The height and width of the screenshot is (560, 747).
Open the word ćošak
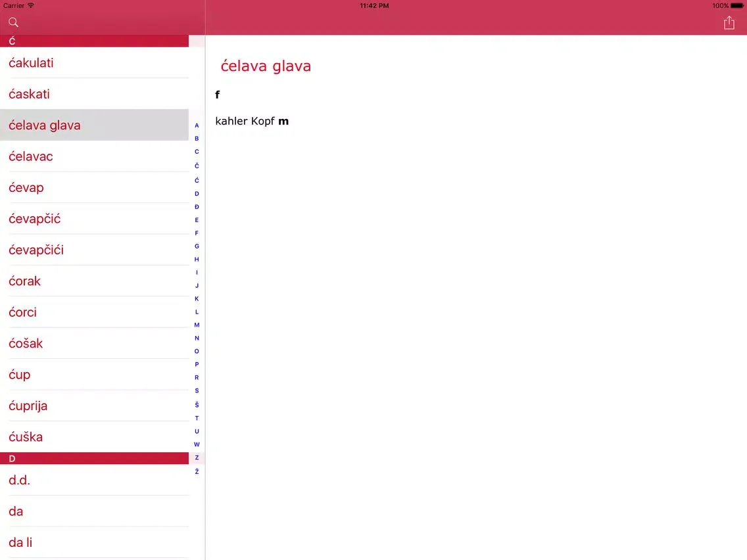tap(94, 343)
